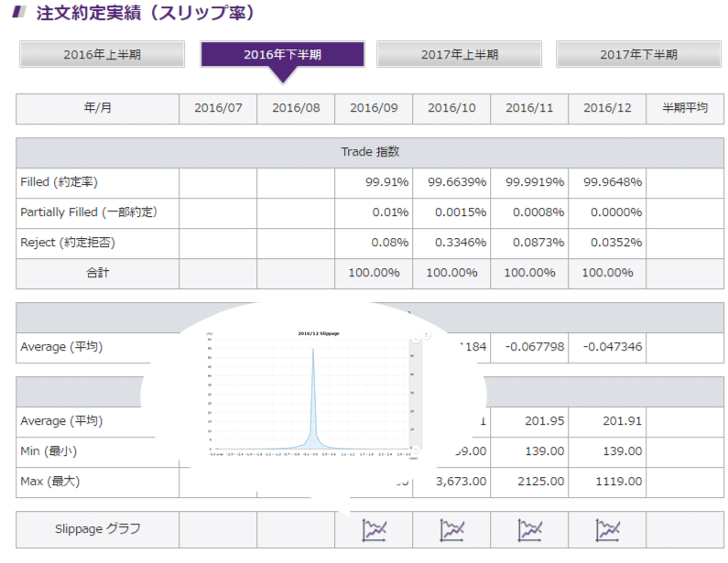This screenshot has width=728, height=563.
Task: Click the 半期平均 column header
Action: pos(685,109)
